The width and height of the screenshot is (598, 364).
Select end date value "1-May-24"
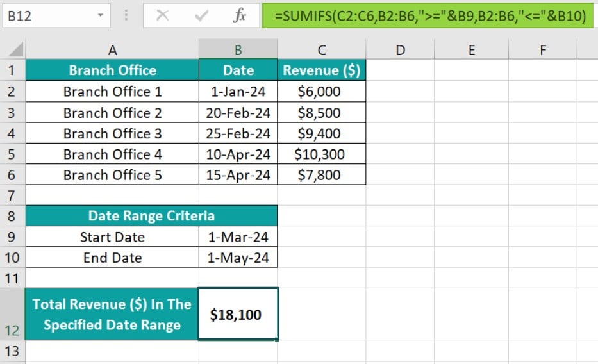(238, 258)
